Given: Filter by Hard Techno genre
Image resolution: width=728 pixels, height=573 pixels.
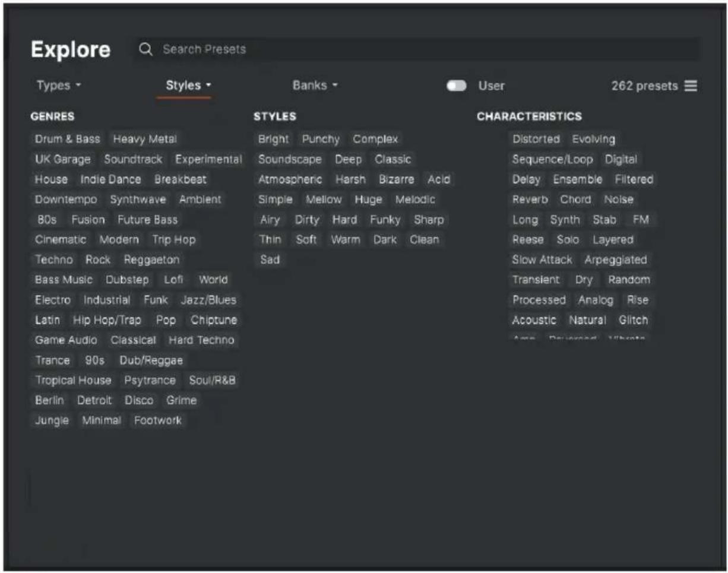Looking at the screenshot, I should [x=201, y=340].
